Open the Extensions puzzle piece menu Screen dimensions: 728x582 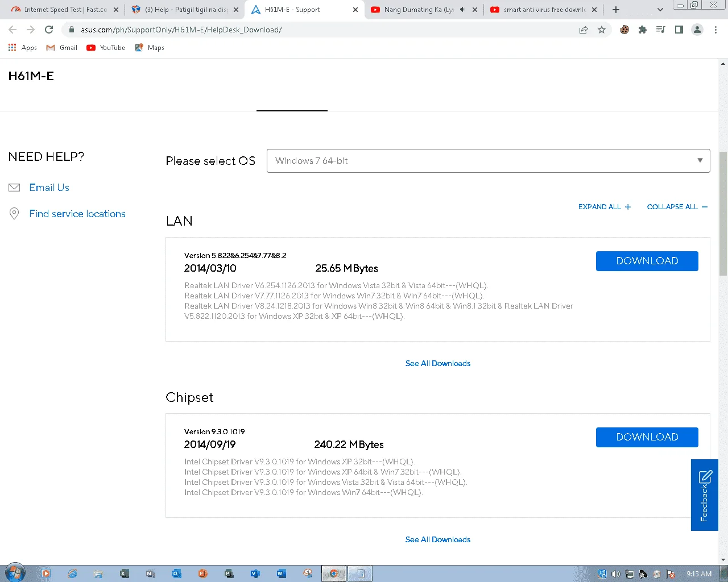click(x=643, y=30)
